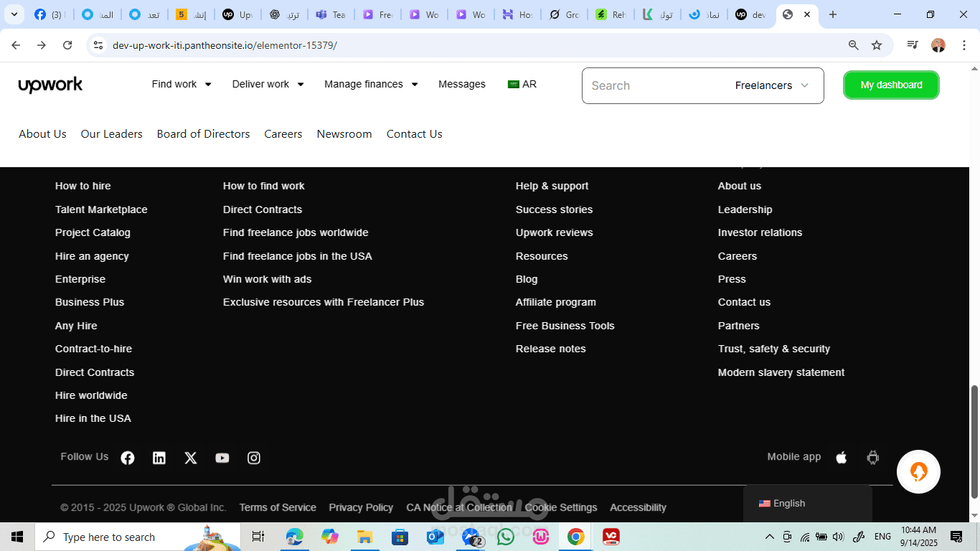The width and height of the screenshot is (980, 551).
Task: Click the My dashboard button
Action: click(891, 85)
